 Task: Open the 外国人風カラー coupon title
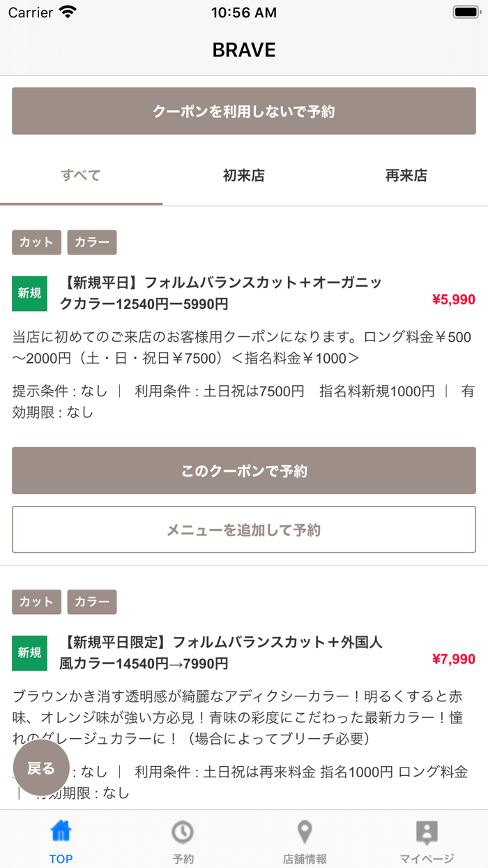222,652
